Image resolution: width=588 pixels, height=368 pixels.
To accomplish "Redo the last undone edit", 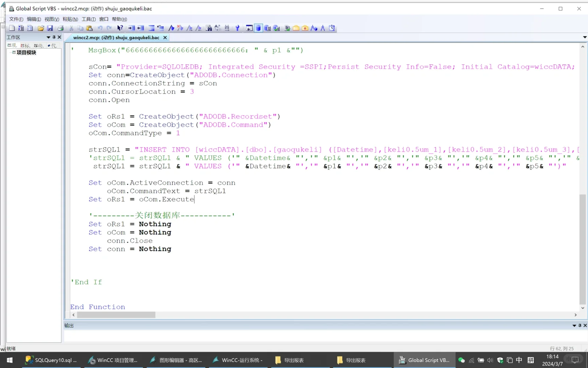I will [x=109, y=28].
